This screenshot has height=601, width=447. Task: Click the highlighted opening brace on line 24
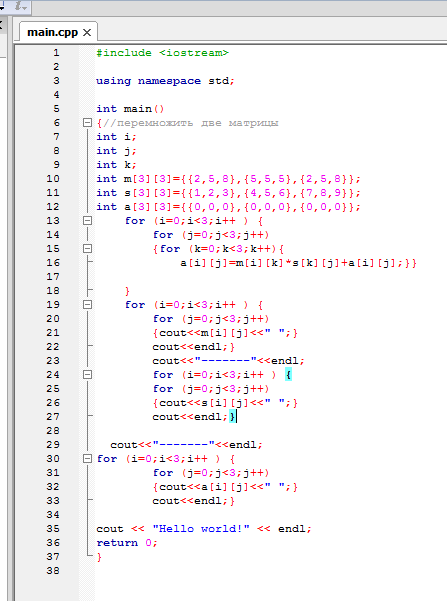coord(288,375)
